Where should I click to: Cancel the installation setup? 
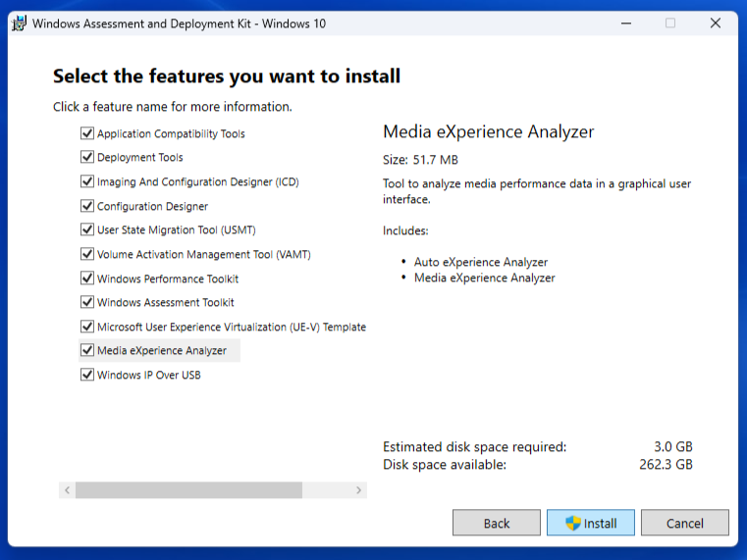tap(684, 523)
